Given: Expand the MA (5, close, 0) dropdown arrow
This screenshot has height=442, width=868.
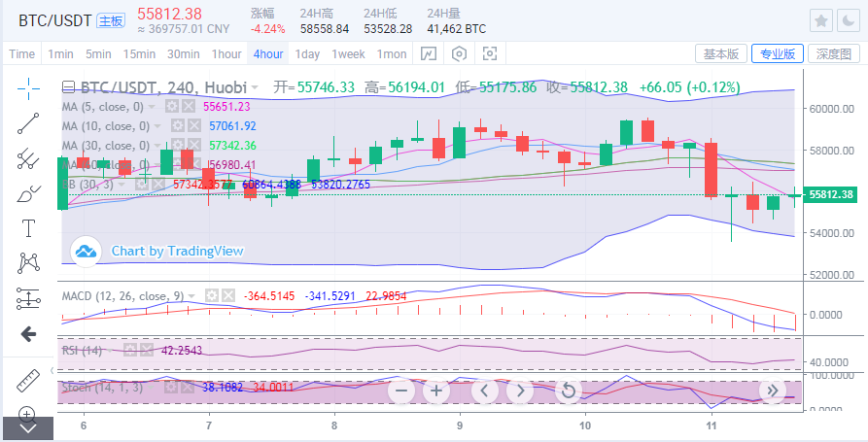Looking at the screenshot, I should pyautogui.click(x=153, y=107).
